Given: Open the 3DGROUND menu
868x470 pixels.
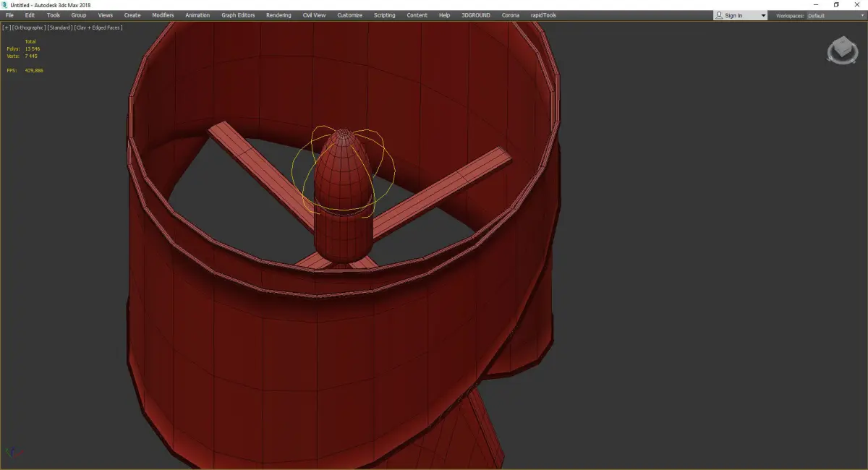Looking at the screenshot, I should click(x=477, y=15).
